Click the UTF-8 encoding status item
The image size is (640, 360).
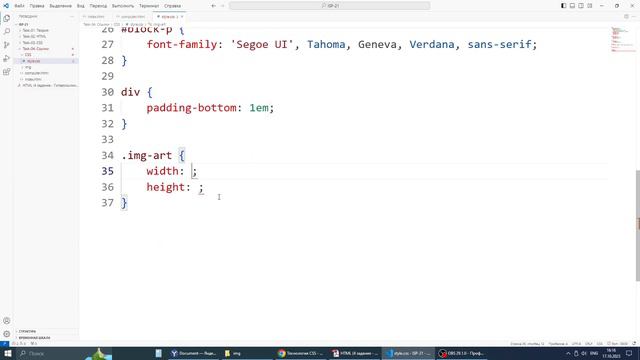click(576, 344)
